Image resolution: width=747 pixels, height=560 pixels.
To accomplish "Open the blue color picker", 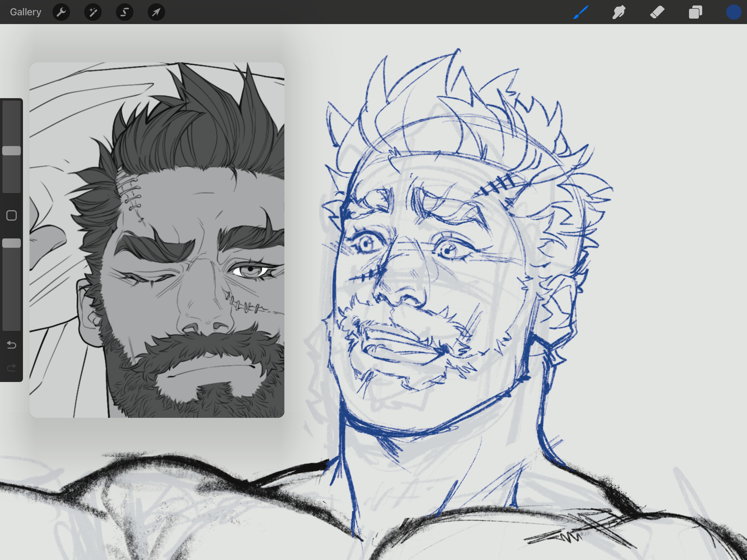I will (x=734, y=12).
